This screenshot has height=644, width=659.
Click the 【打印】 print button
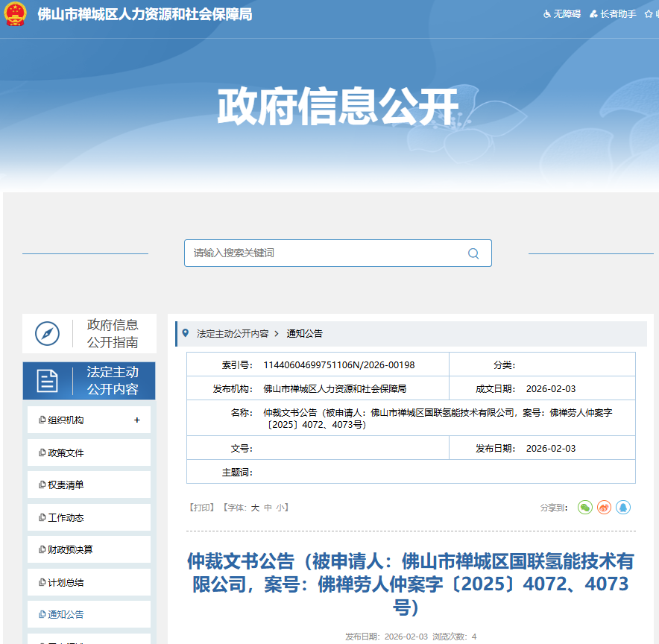pos(204,506)
